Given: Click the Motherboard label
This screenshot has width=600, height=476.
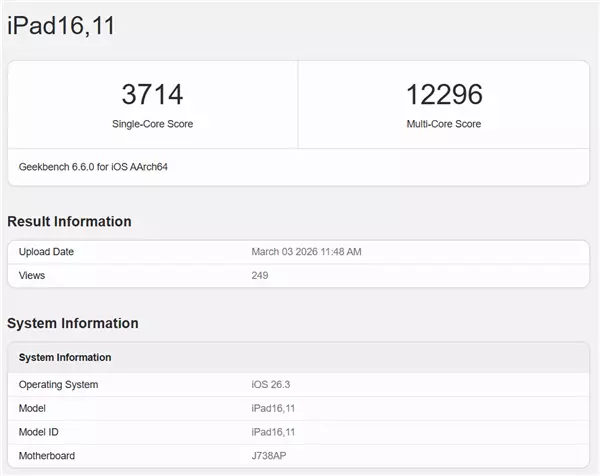Looking at the screenshot, I should (47, 456).
